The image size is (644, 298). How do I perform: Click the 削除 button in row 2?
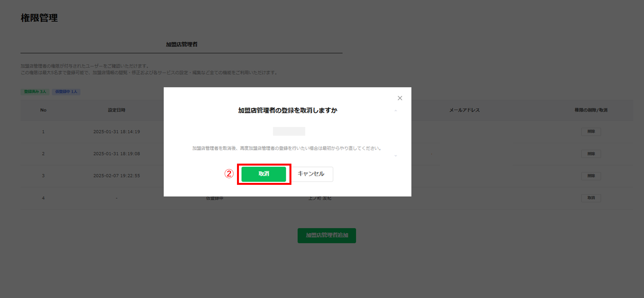[x=591, y=154]
